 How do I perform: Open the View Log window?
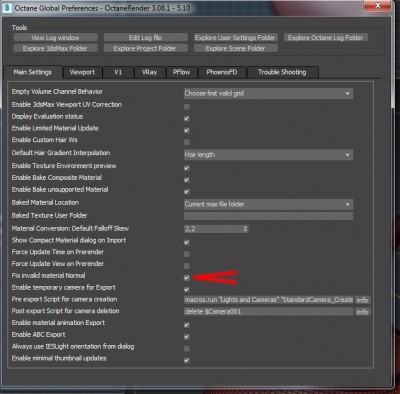pyautogui.click(x=56, y=38)
